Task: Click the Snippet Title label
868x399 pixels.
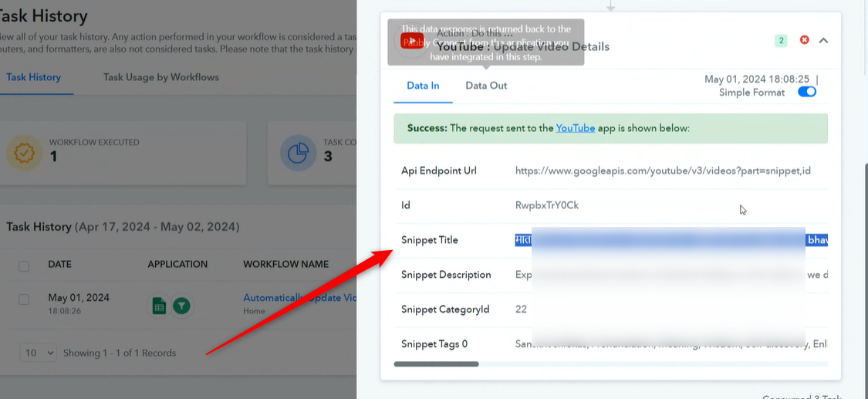Action: click(x=430, y=240)
